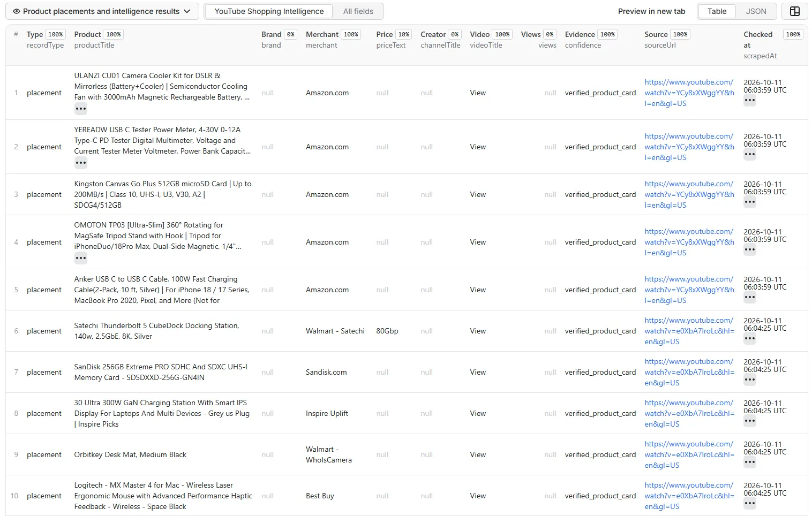Select Anker USB C Cable product title
812x516 pixels.
point(162,290)
